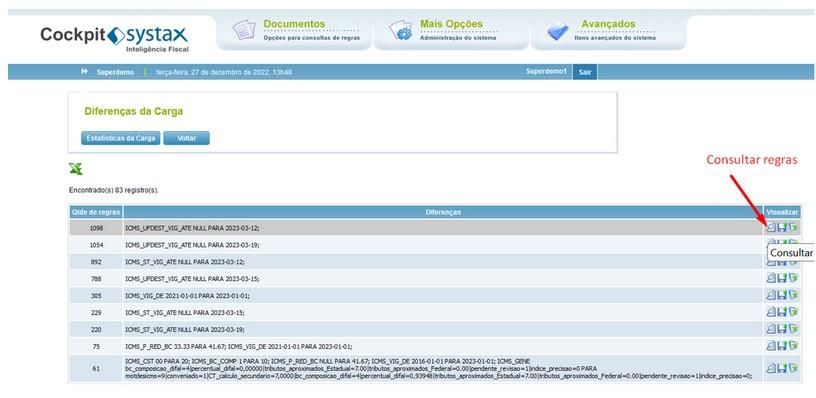This screenshot has width=816, height=398.
Task: Click the floppy save icon in row 61
Action: tap(782, 368)
